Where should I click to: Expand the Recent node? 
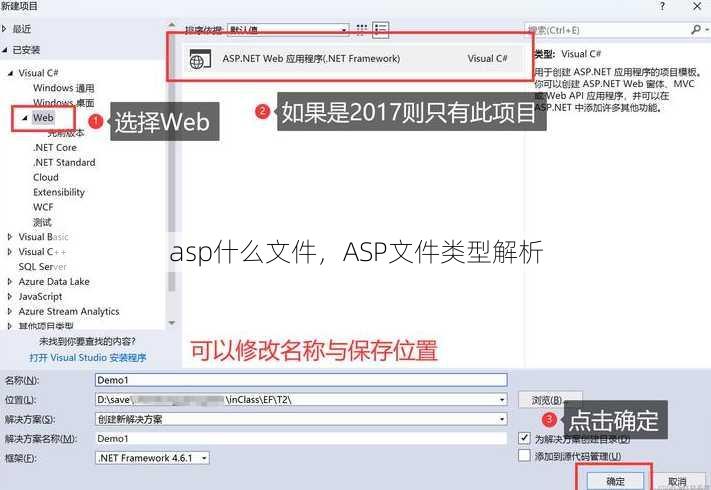point(5,29)
